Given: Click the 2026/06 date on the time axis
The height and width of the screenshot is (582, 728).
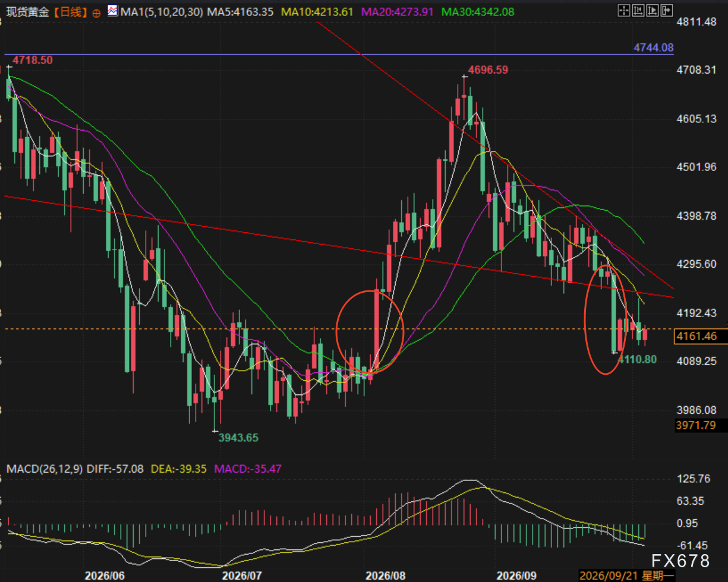Looking at the screenshot, I should point(105,576).
